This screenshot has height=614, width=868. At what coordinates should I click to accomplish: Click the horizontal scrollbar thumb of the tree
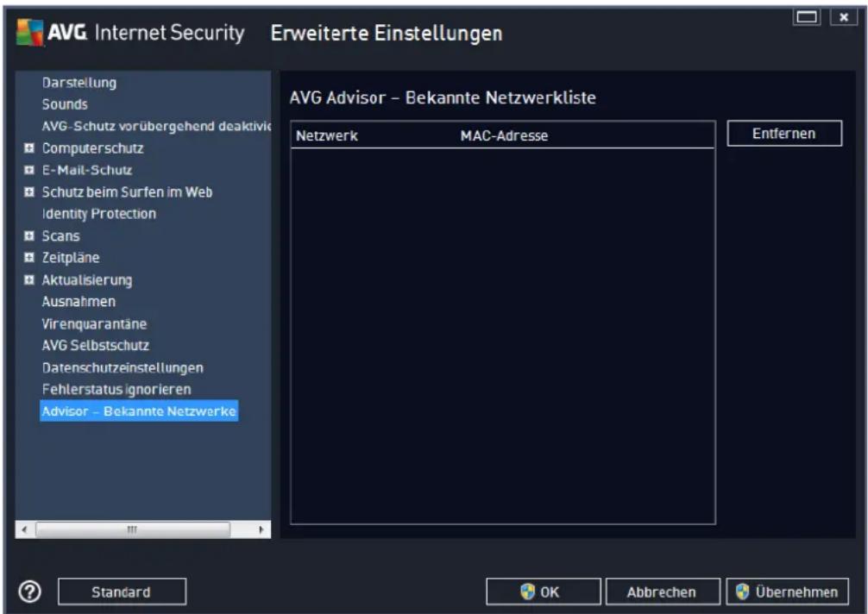click(x=133, y=529)
